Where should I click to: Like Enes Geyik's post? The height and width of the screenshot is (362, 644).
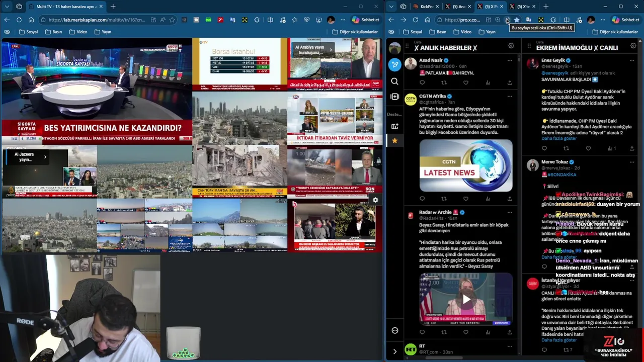coord(588,148)
